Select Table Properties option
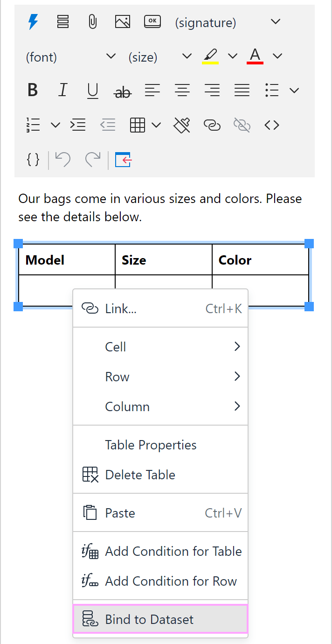The width and height of the screenshot is (332, 644). tap(160, 445)
